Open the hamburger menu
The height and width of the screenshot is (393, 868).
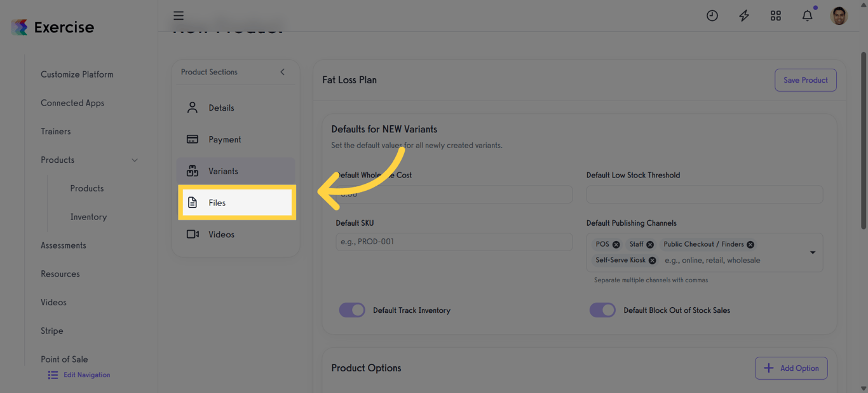179,15
